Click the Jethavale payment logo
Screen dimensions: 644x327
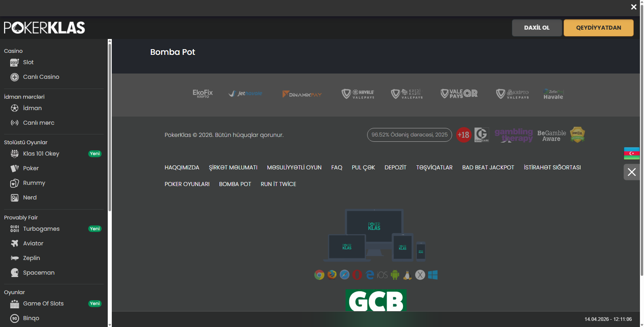[246, 93]
